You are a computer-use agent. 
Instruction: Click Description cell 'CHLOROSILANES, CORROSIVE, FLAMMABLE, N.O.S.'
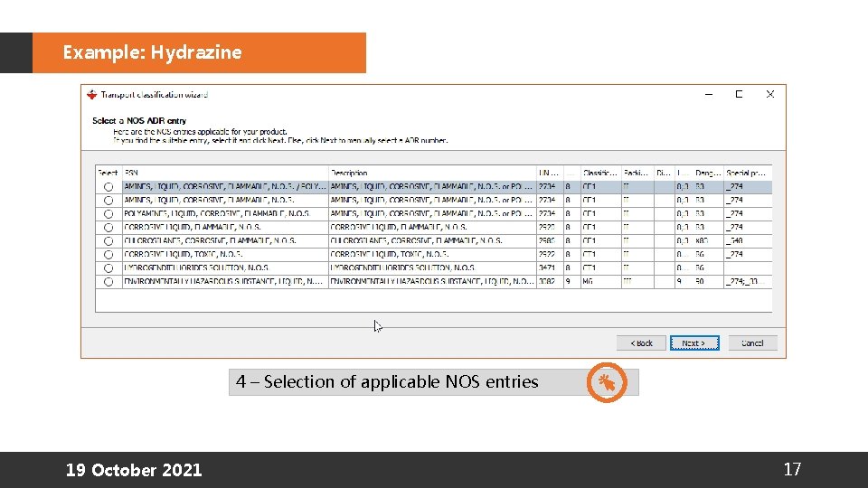(x=432, y=240)
